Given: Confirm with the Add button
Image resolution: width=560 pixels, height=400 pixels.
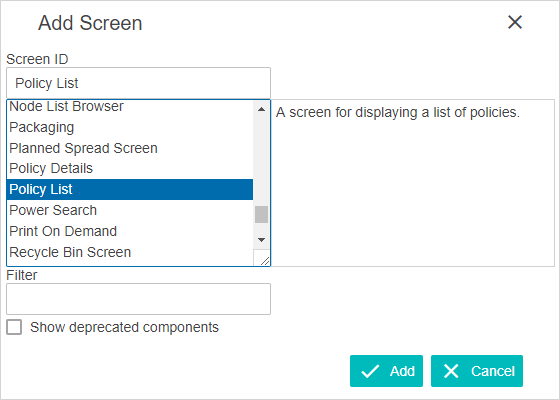Looking at the screenshot, I should click(386, 371).
